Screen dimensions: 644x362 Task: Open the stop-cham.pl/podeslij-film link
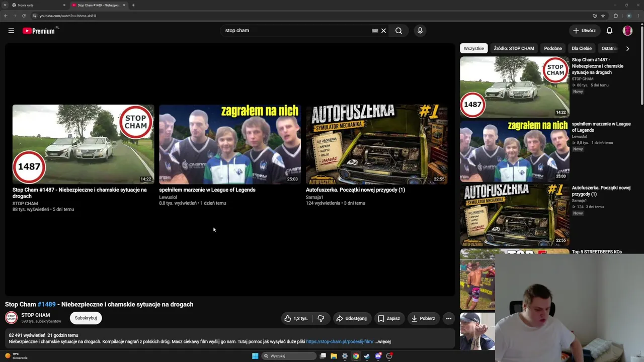point(340,341)
